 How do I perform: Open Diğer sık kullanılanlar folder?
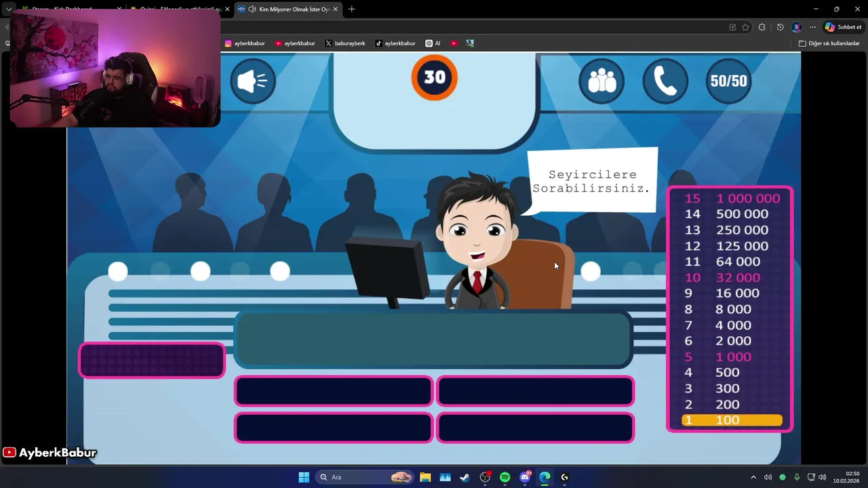click(829, 43)
